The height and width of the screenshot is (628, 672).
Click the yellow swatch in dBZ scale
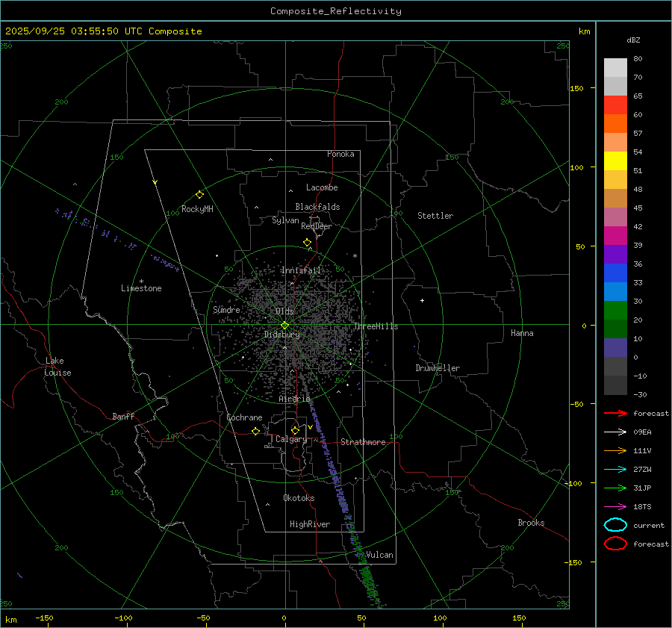[x=615, y=161]
